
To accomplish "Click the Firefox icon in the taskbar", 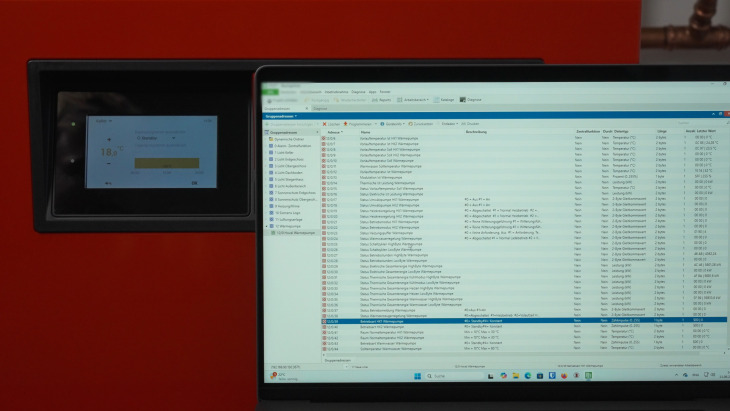I will 563,377.
